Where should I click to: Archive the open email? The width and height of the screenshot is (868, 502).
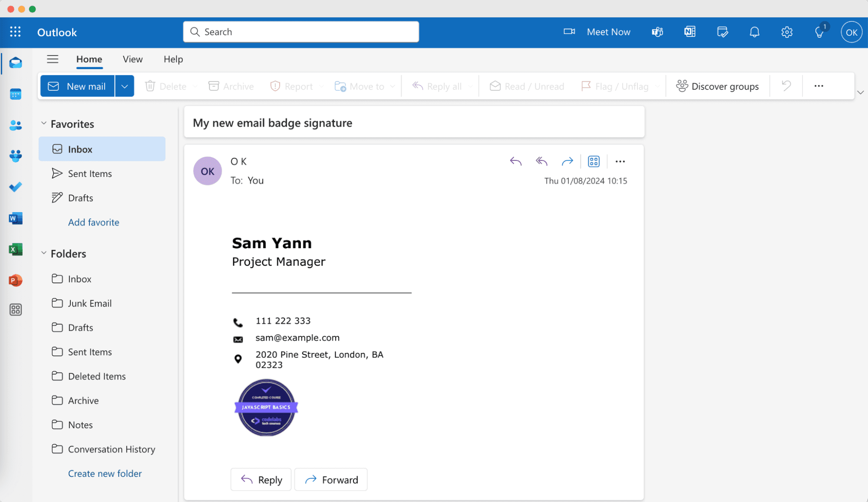231,86
